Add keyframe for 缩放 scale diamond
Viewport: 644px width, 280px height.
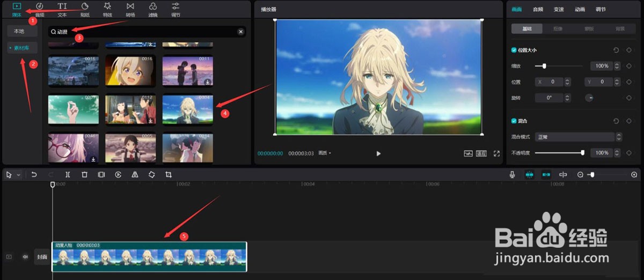pos(628,66)
